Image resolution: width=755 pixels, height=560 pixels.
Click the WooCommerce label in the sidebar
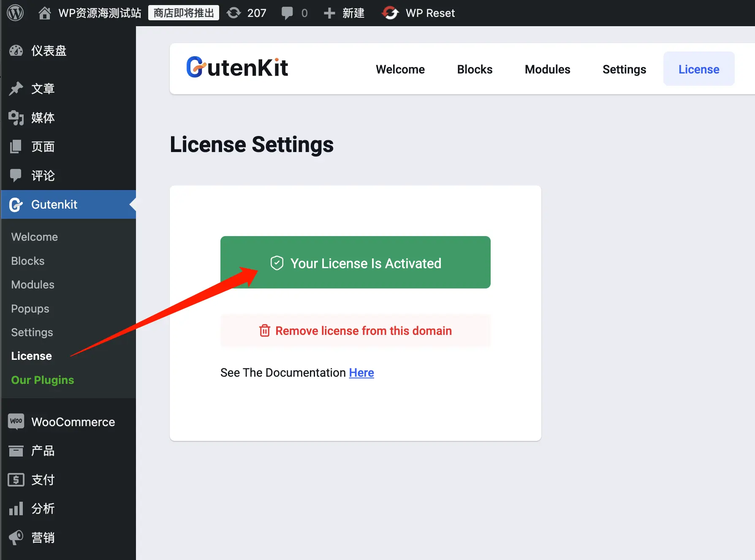[x=73, y=422]
